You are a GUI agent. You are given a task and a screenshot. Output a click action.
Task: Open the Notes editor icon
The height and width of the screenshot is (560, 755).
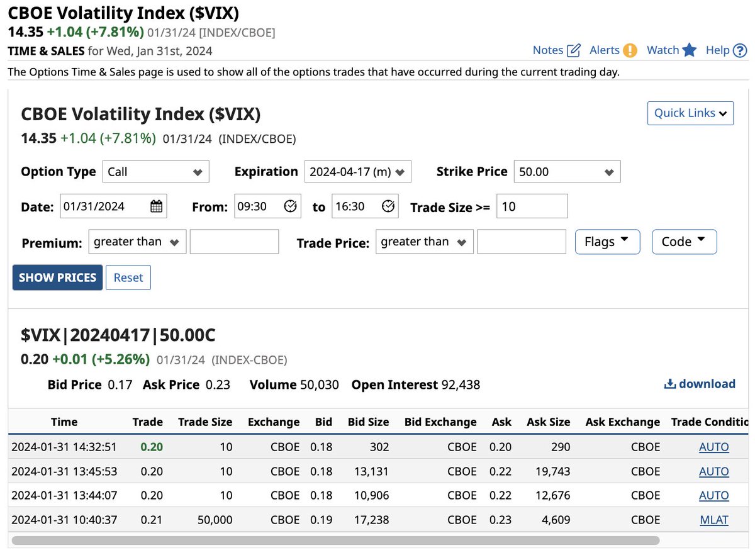tap(573, 50)
